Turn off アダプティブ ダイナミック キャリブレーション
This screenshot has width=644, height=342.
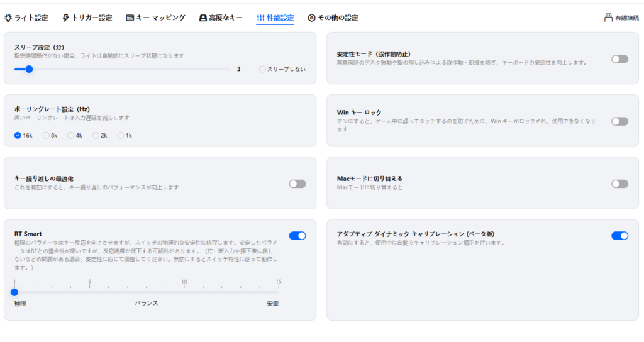click(x=619, y=236)
